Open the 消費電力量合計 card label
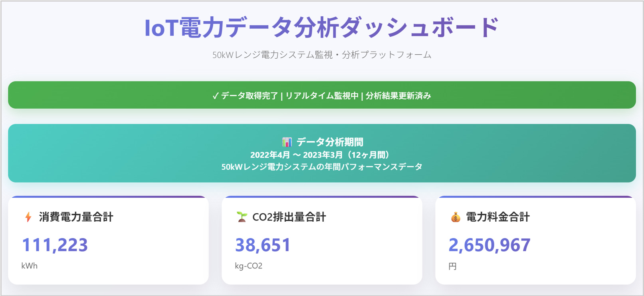Screen dimensions: 644x296 tap(76, 217)
